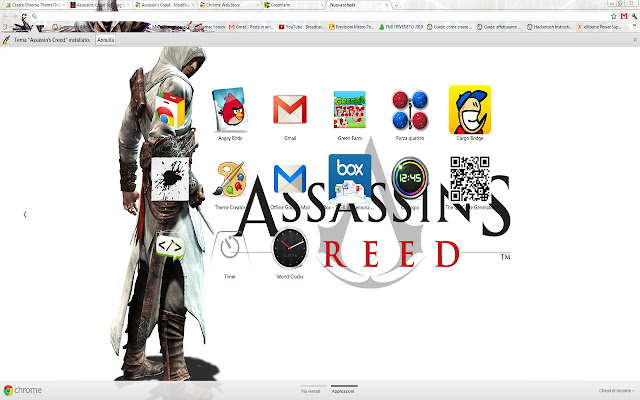Select the Nuova scheda tab

(x=358, y=5)
